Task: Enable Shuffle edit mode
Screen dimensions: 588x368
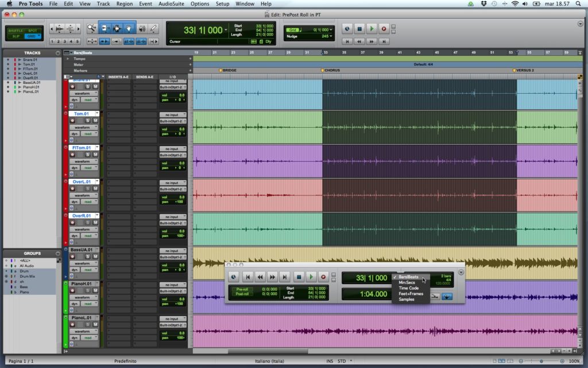Action: pyautogui.click(x=16, y=30)
